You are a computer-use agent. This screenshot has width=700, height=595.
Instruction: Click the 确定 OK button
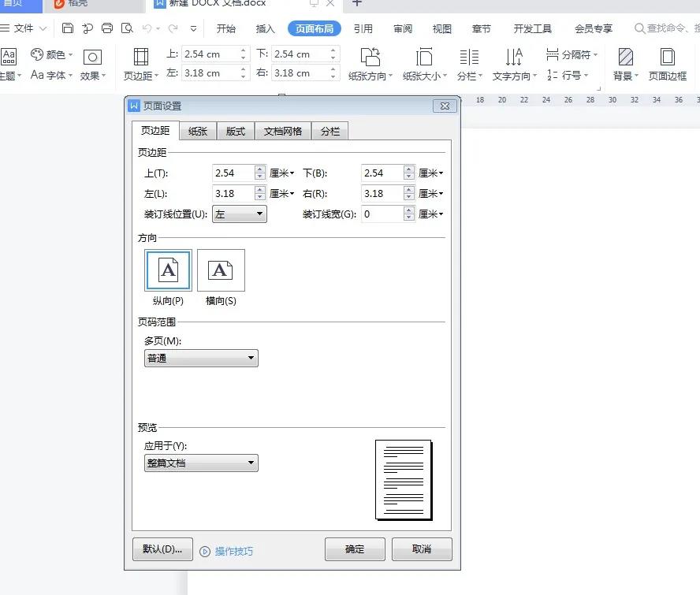(x=355, y=549)
